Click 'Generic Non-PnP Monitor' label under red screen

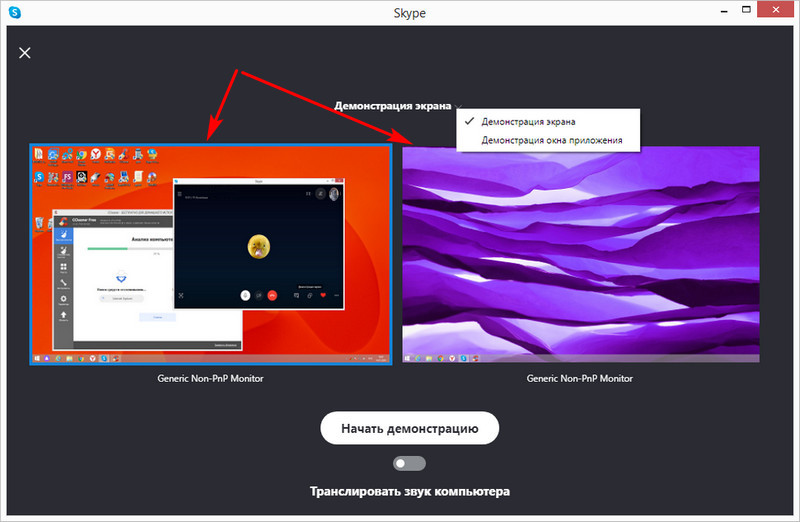(x=210, y=379)
